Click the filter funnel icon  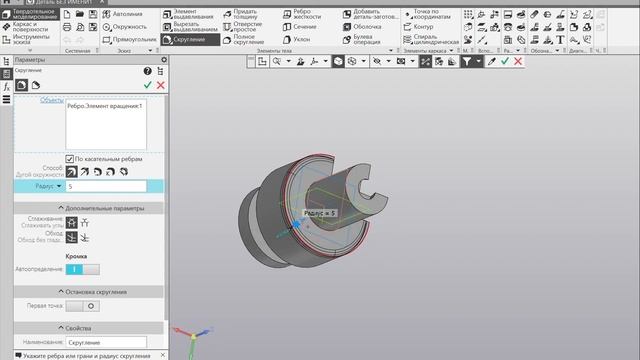[466, 62]
